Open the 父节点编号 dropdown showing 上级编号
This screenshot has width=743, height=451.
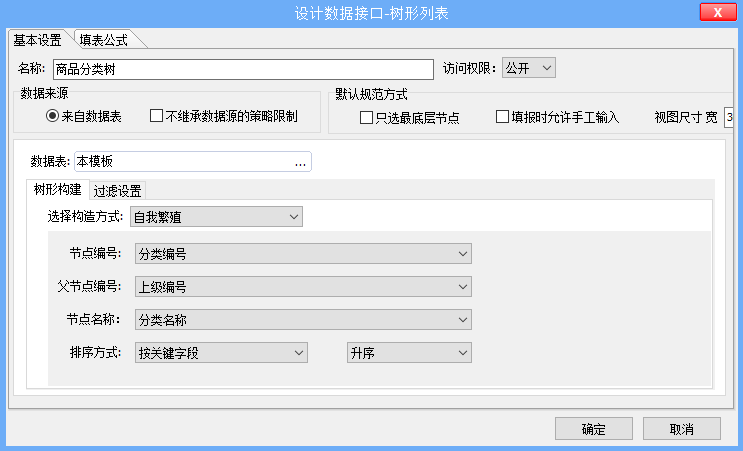coord(303,287)
